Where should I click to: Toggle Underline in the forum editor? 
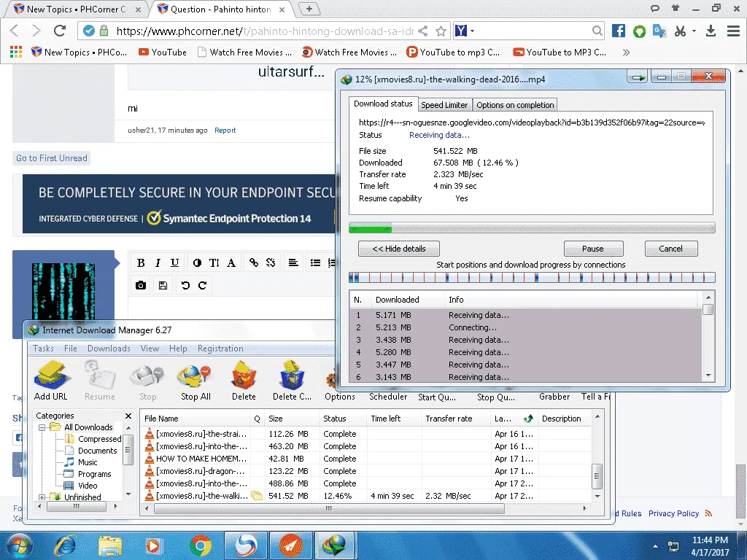[175, 262]
